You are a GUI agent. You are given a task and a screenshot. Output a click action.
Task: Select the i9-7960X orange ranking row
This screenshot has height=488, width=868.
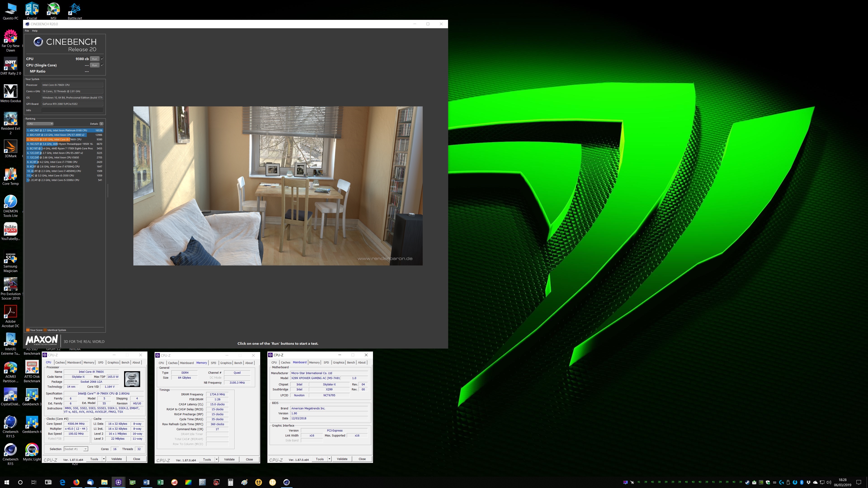pos(65,139)
